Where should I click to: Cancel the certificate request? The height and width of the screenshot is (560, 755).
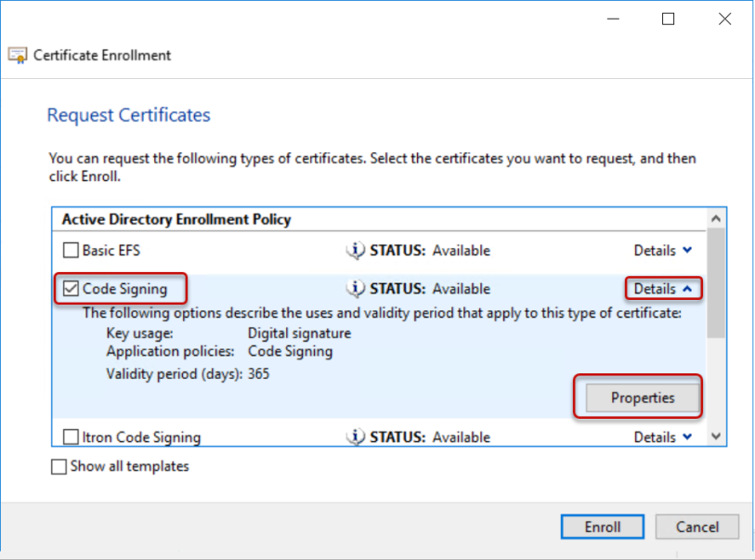click(696, 527)
